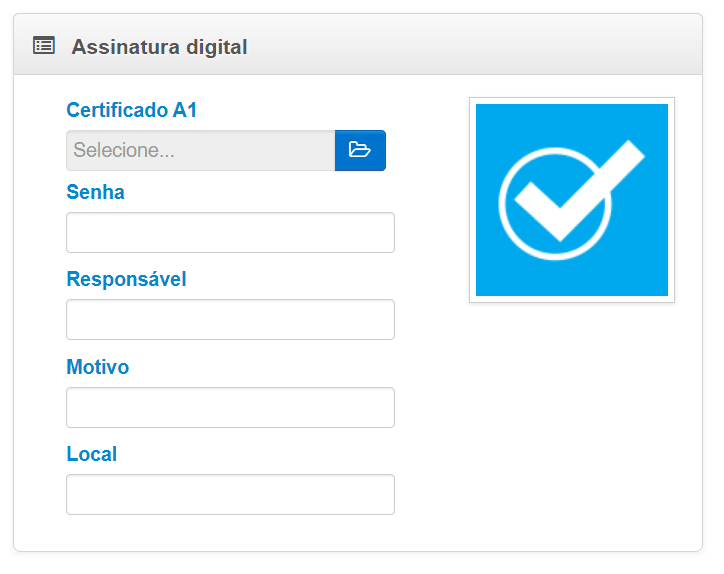Click the Assinatura digital panel title

159,46
